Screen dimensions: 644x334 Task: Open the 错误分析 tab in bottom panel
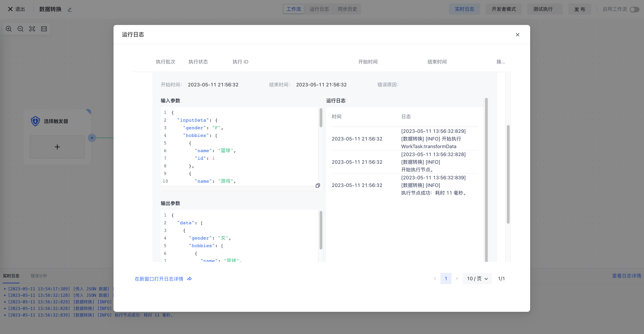click(x=39, y=276)
